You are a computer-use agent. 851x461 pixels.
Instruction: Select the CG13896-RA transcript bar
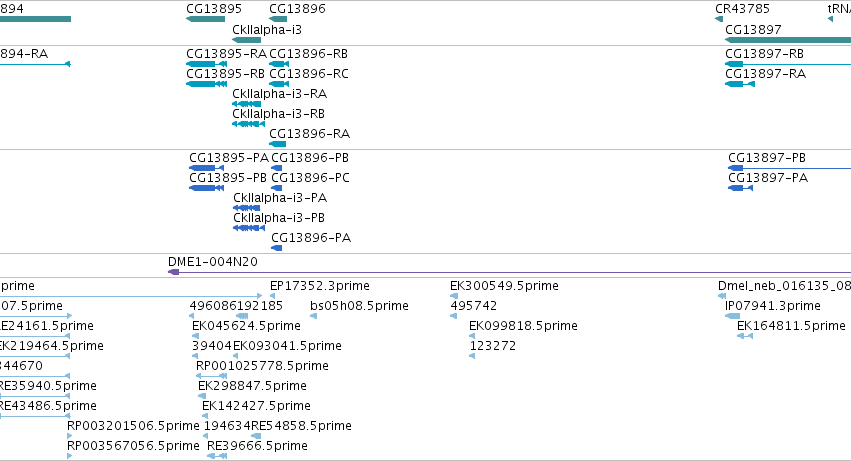277,144
